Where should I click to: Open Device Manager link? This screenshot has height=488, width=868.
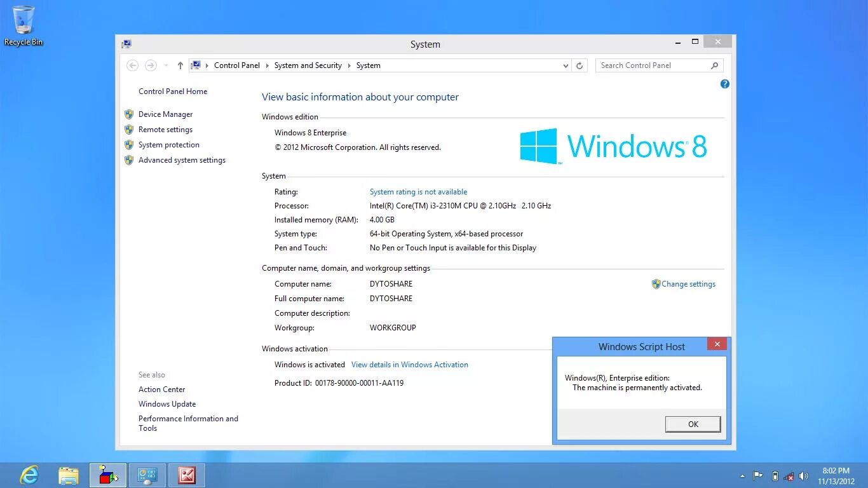tap(166, 114)
